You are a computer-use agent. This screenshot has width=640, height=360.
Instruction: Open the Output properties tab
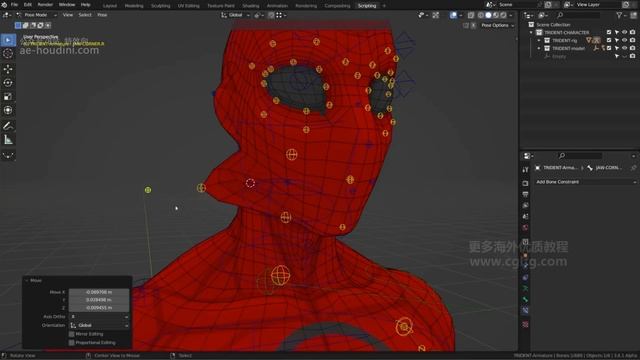525,194
